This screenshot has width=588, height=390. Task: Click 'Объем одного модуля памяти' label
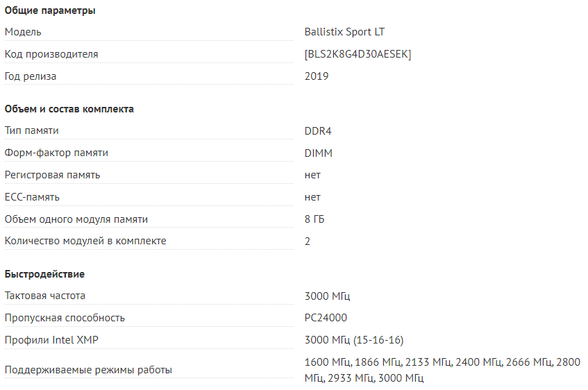(x=76, y=219)
